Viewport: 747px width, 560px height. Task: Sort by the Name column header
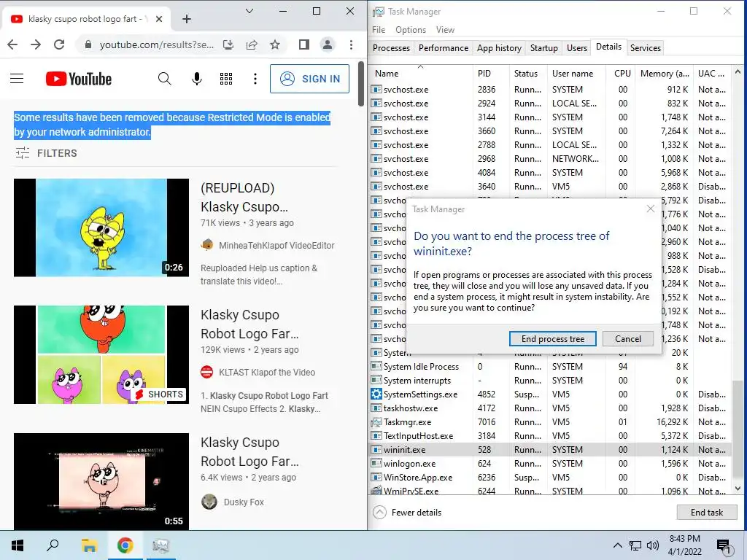(421, 74)
